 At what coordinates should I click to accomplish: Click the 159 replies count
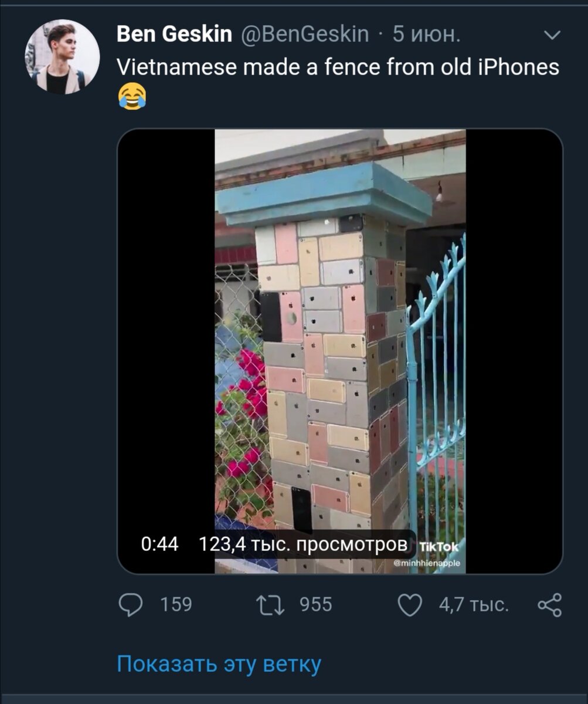pos(176,604)
